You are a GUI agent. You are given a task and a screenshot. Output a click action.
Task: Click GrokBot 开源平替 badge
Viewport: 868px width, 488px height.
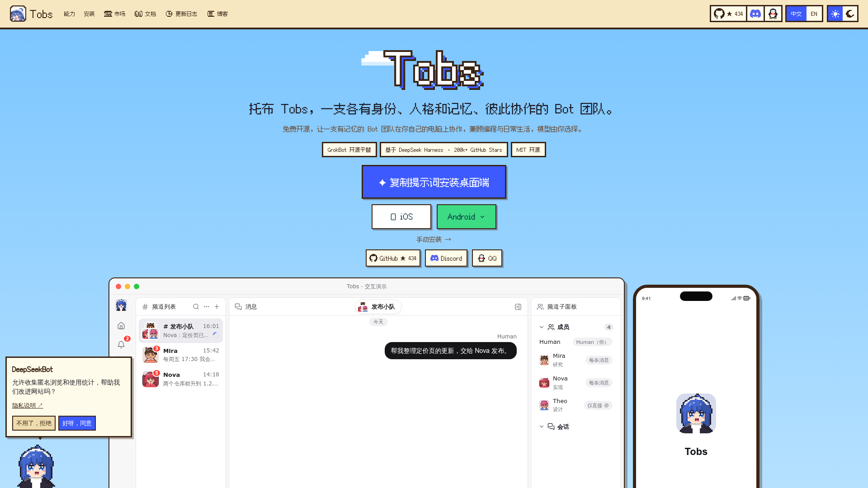pos(349,150)
